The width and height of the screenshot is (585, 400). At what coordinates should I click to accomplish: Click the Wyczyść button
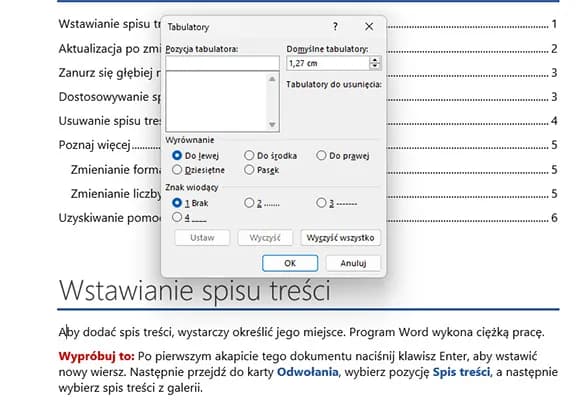(265, 238)
